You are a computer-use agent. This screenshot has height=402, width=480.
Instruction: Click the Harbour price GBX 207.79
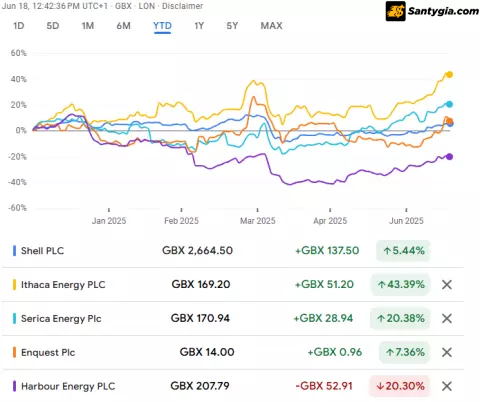tap(200, 386)
